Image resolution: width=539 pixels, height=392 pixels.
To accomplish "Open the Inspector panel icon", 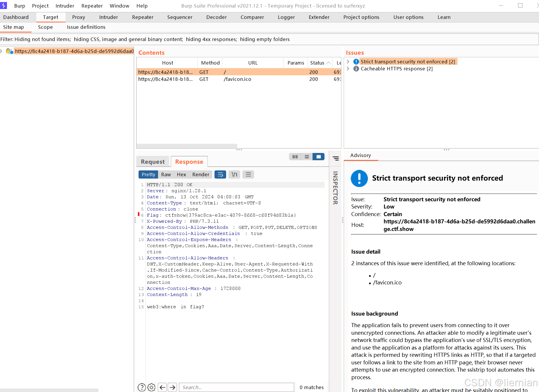I will pyautogui.click(x=336, y=158).
